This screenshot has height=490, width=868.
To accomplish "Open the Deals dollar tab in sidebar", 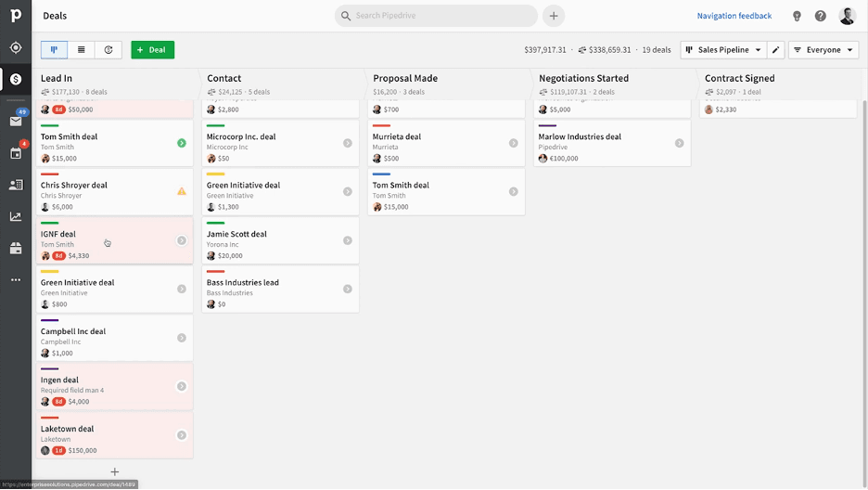I will pos(16,79).
